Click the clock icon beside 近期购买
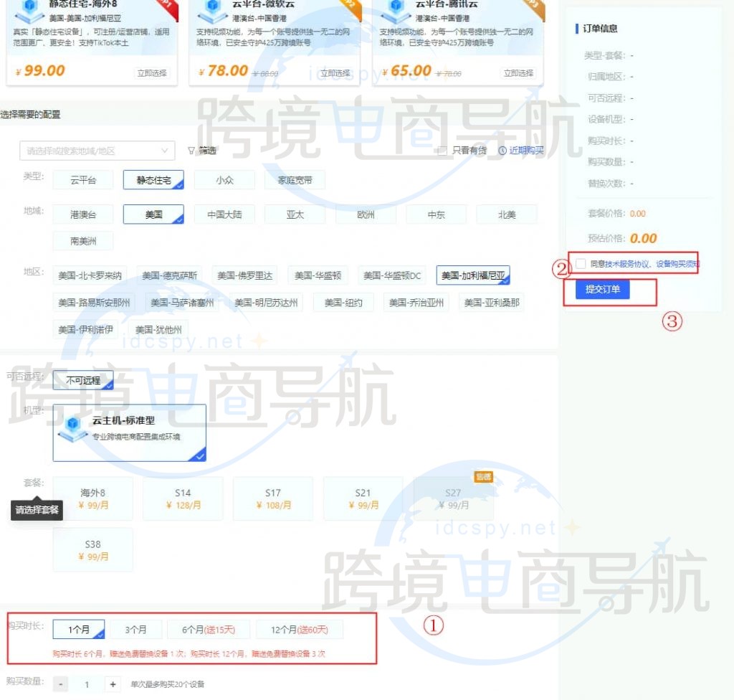The width and height of the screenshot is (734, 700). [x=502, y=152]
